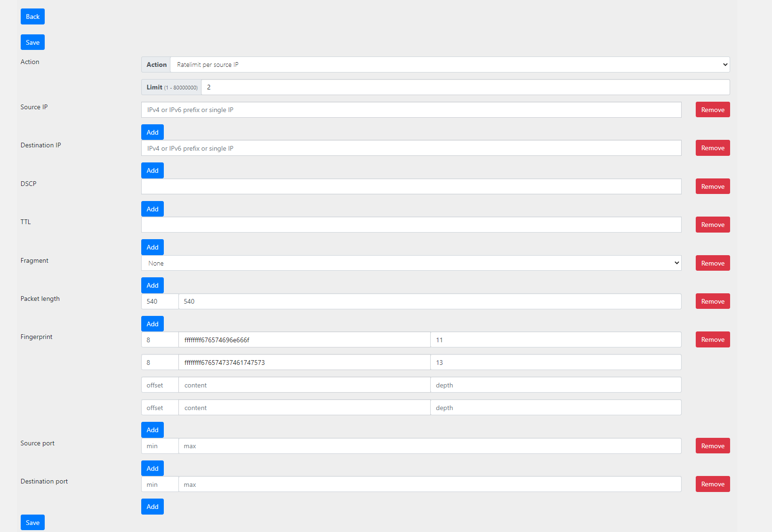Remove the TTL entry
Image resolution: width=772 pixels, height=532 pixels.
pyautogui.click(x=712, y=225)
